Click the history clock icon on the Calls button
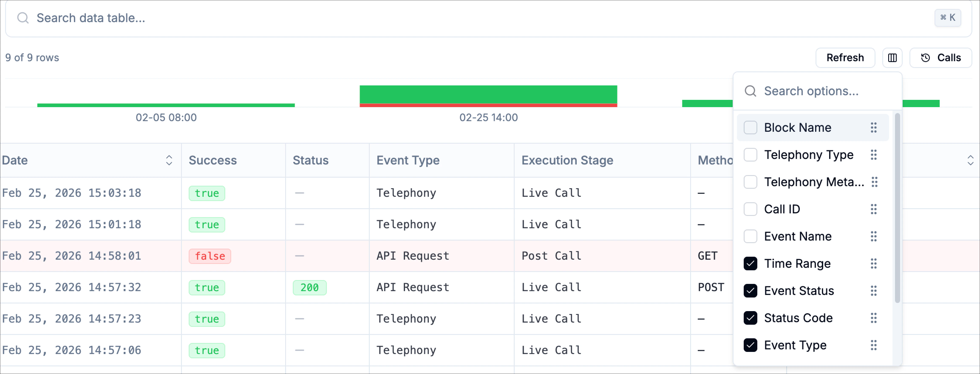The height and width of the screenshot is (374, 980). (x=925, y=57)
